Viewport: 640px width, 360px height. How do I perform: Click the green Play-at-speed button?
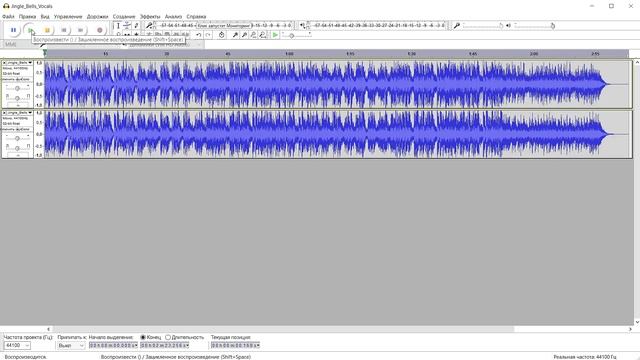pyautogui.click(x=275, y=35)
